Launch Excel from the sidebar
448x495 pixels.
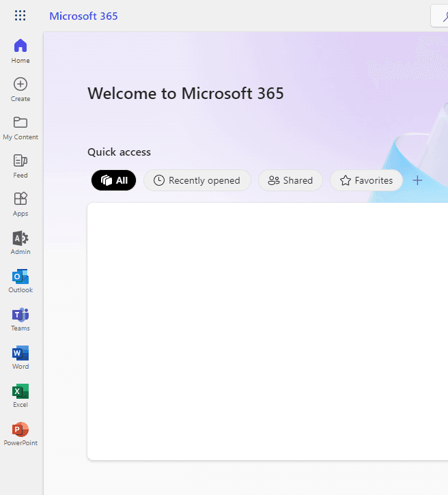[x=20, y=395]
